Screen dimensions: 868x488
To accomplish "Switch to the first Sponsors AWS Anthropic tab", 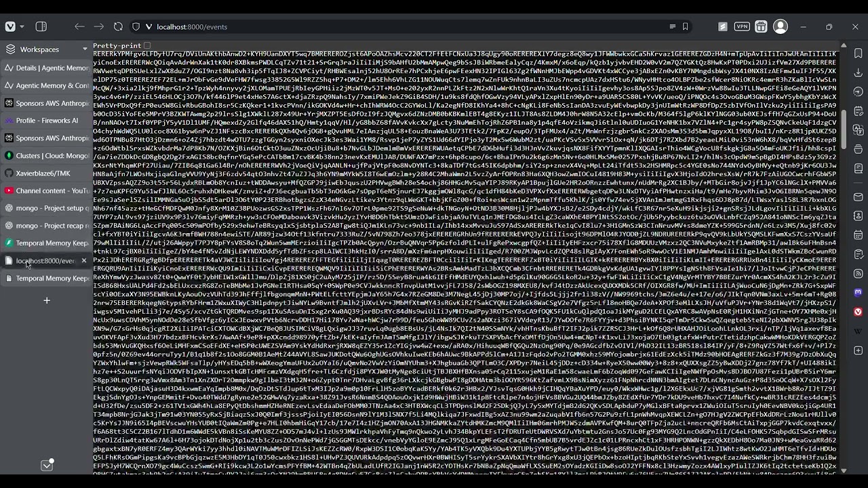I will click(46, 103).
